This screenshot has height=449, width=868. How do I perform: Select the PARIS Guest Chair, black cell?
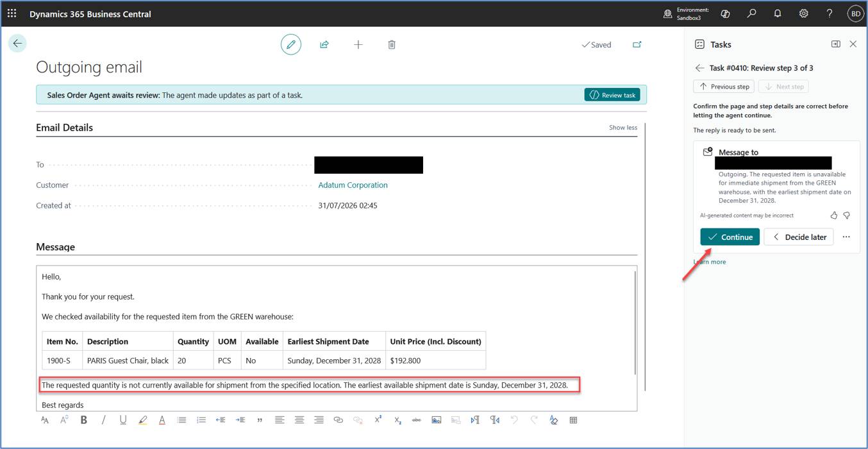(x=128, y=360)
